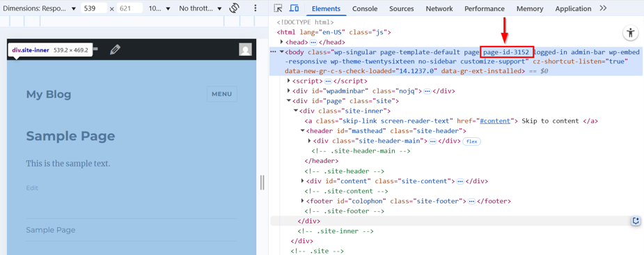Screen dimensions: 644x255
Task: Expand the div id content node
Action: pyautogui.click(x=303, y=181)
